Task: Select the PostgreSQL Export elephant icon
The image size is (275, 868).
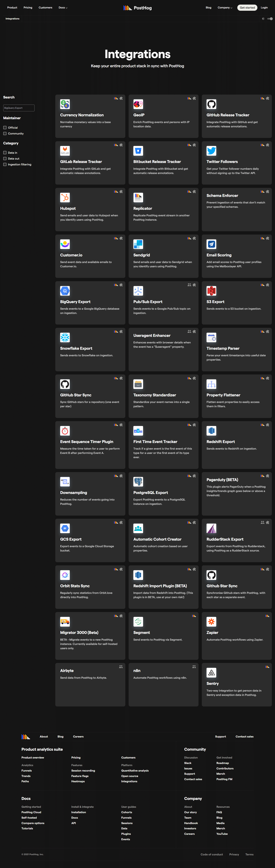Action: click(138, 482)
